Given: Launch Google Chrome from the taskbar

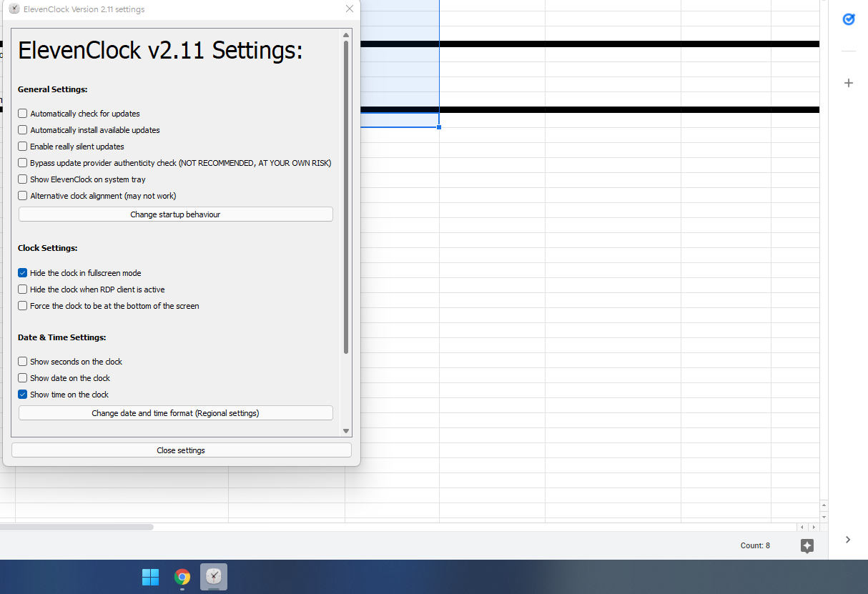Looking at the screenshot, I should click(x=182, y=577).
